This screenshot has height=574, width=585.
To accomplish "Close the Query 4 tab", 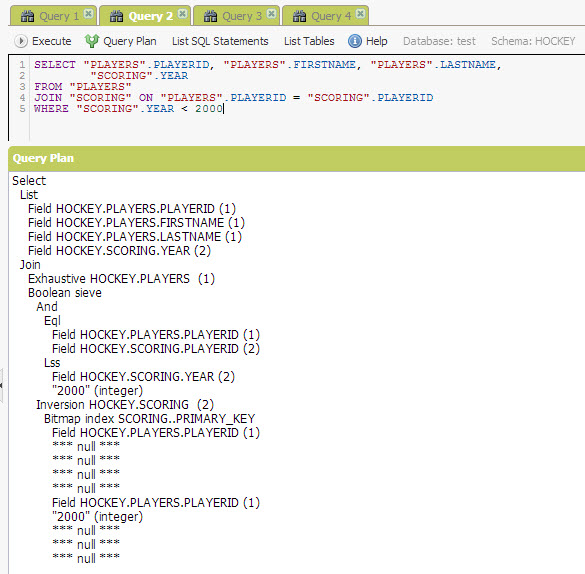I will [x=360, y=14].
